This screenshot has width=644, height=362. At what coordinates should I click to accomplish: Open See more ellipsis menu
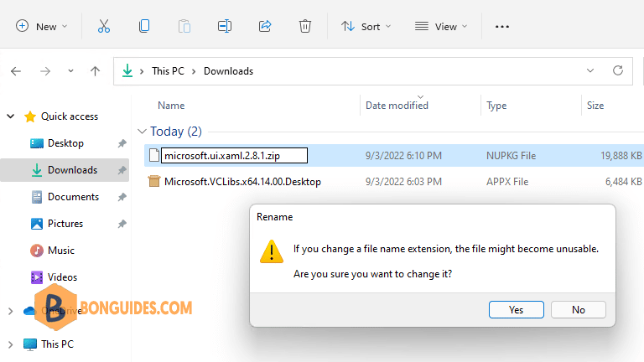pyautogui.click(x=502, y=26)
